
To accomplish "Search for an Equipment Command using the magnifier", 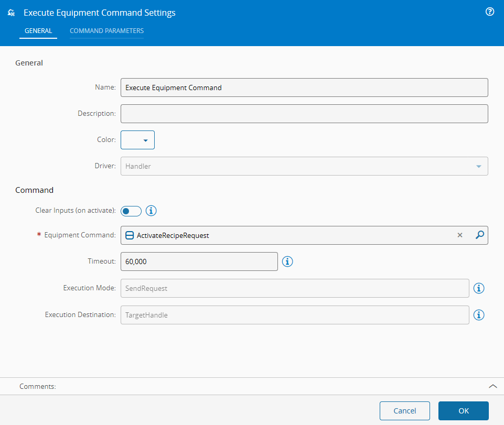I will 479,235.
